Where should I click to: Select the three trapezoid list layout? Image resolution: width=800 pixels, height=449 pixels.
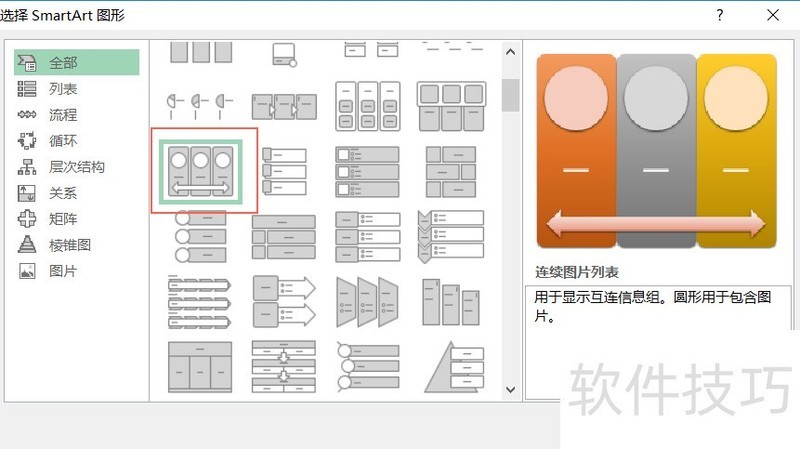pyautogui.click(x=367, y=302)
